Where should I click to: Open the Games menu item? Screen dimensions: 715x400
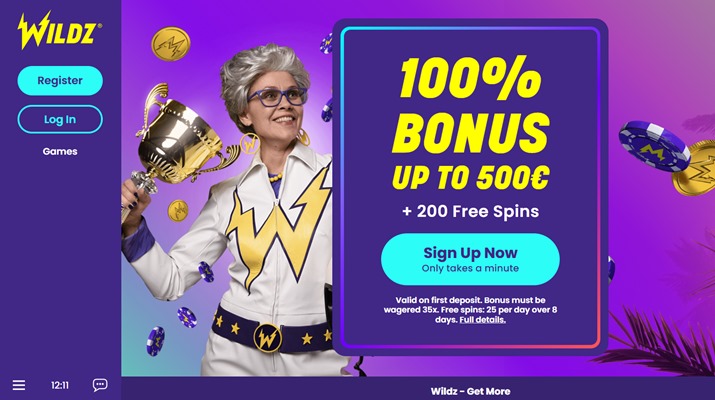[60, 151]
